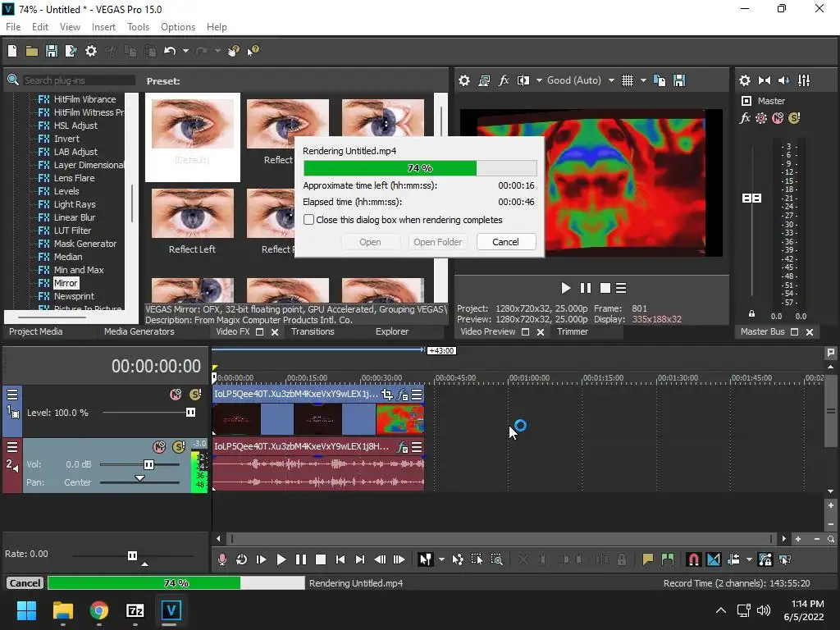Open the preview transport hamburger menu
Screen dimensions: 840x630
pyautogui.click(x=621, y=288)
